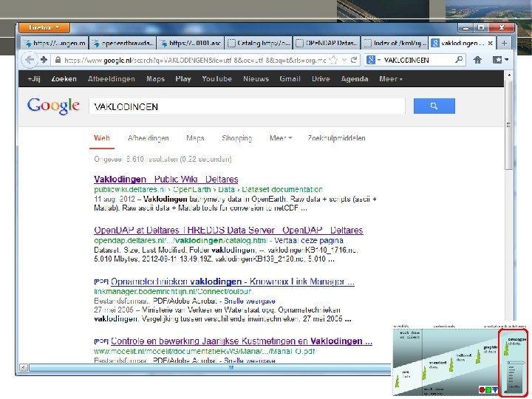Image resolution: width=532 pixels, height=399 pixels.
Task: Click the vertical scrollbar thumb
Action: tap(508, 124)
